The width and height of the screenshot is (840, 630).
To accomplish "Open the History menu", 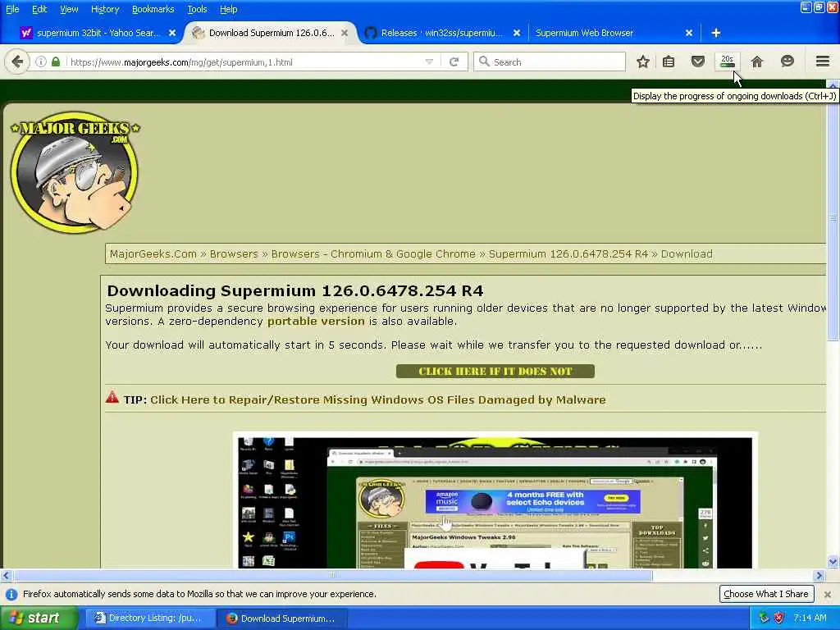I will [104, 9].
